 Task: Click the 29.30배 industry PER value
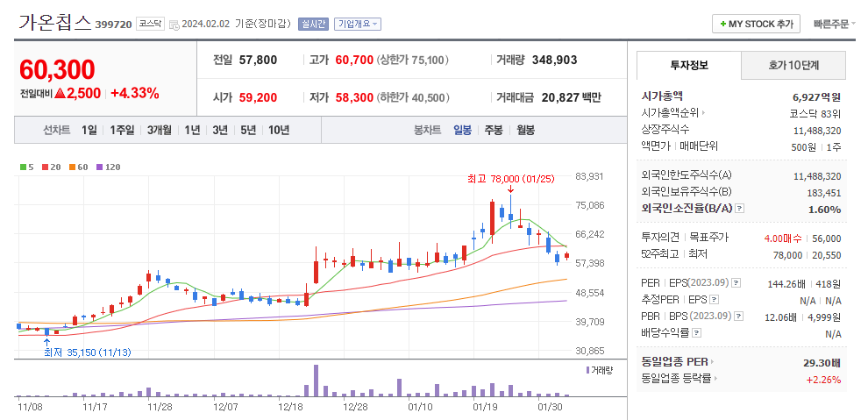pyautogui.click(x=822, y=363)
